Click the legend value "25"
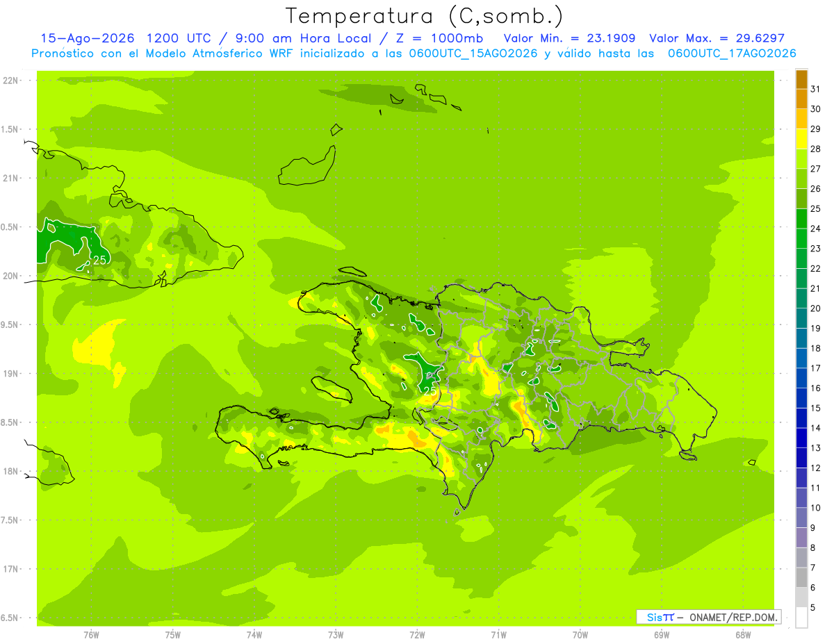The width and height of the screenshot is (834, 644). [x=816, y=208]
